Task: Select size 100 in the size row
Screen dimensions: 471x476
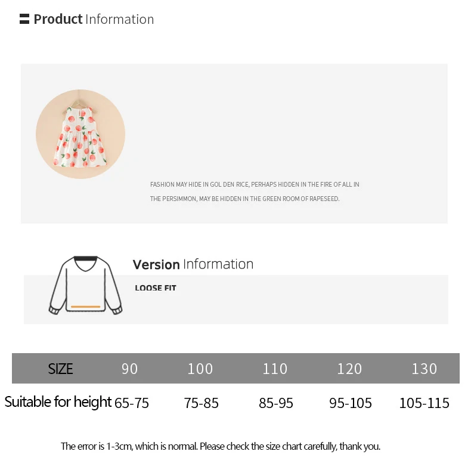Action: coord(200,369)
